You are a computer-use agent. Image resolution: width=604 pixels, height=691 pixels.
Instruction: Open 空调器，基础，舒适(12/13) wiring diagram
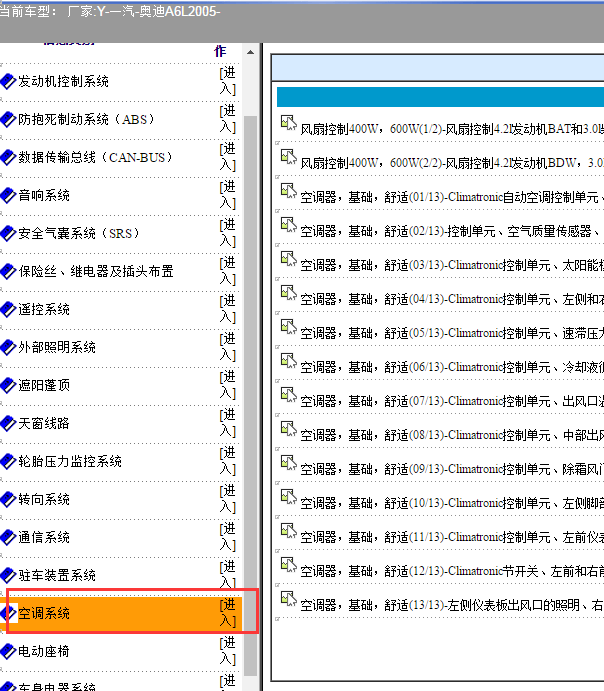pos(452,572)
